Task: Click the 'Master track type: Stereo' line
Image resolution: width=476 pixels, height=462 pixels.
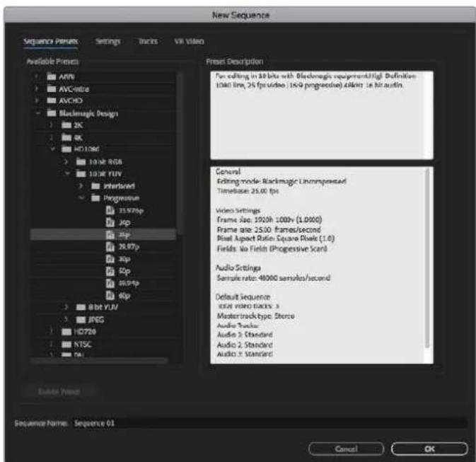Action: 255,316
